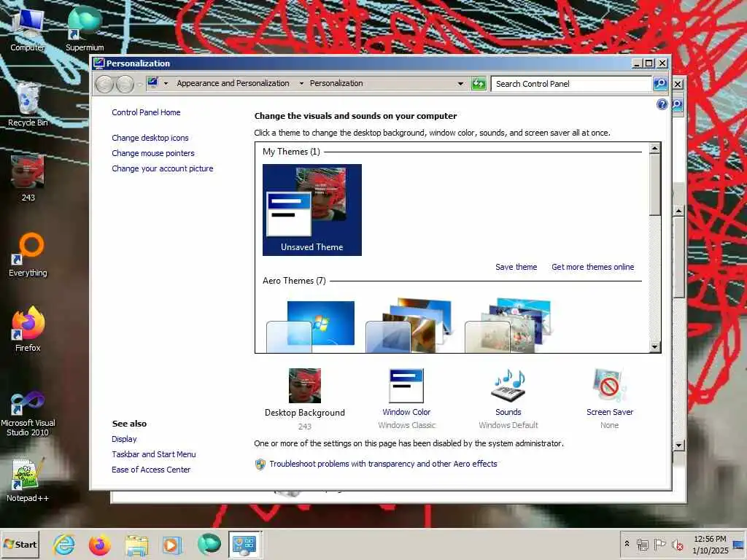
Task: Expand the address bar history dropdown arrow
Action: (x=460, y=84)
